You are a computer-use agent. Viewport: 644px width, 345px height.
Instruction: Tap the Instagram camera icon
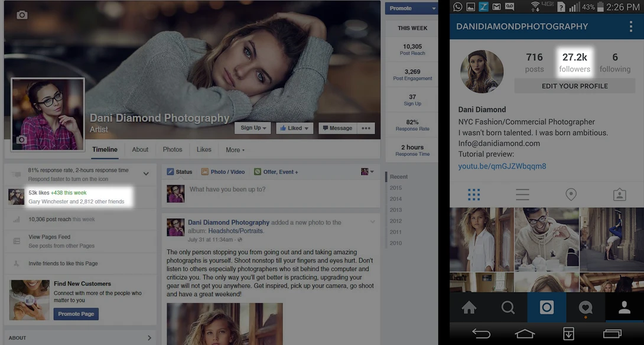(x=547, y=307)
